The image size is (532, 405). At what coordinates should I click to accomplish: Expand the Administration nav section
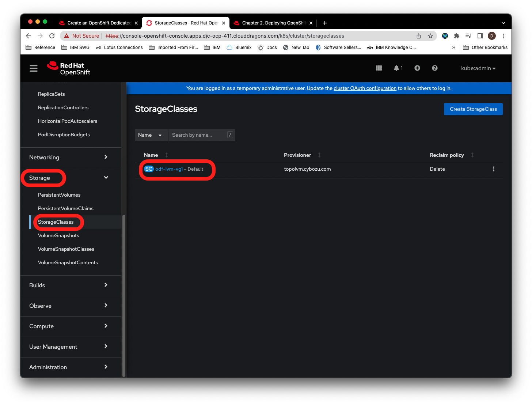(x=71, y=367)
